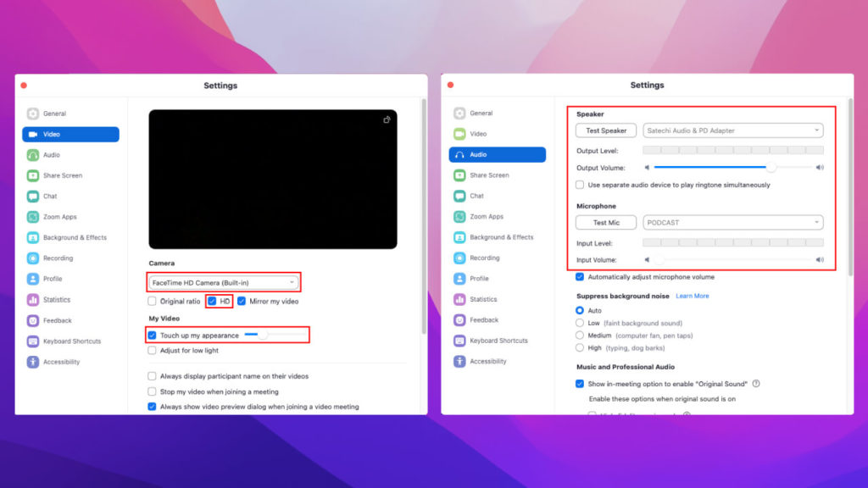Click Original Sound help question-mark icon
Viewport: 868px width, 488px height.
click(x=756, y=384)
